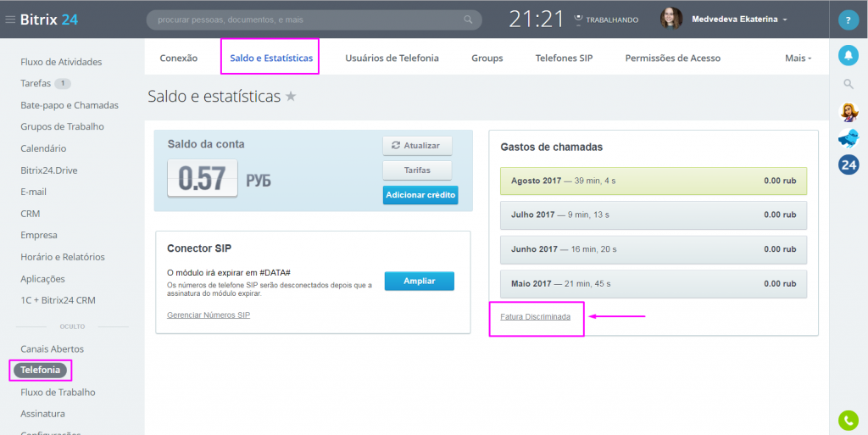
Task: Open the Fatura Discriminada link
Action: click(536, 317)
